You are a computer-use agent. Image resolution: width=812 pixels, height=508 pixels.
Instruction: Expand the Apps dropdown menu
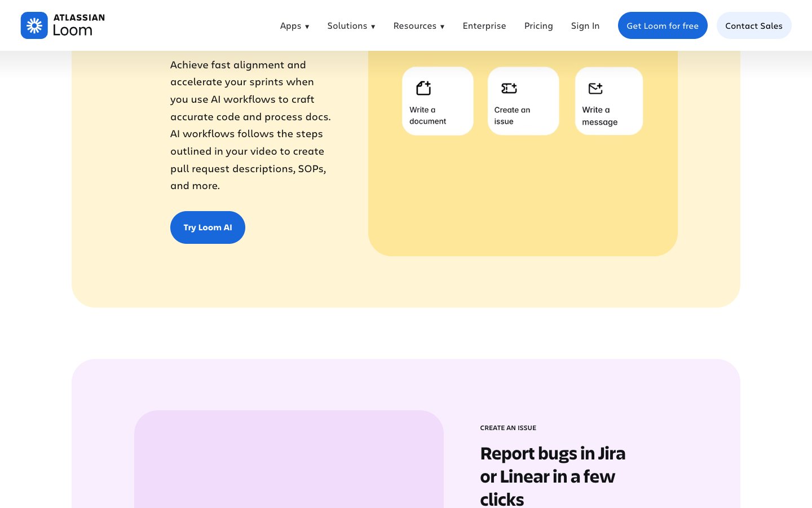click(294, 26)
